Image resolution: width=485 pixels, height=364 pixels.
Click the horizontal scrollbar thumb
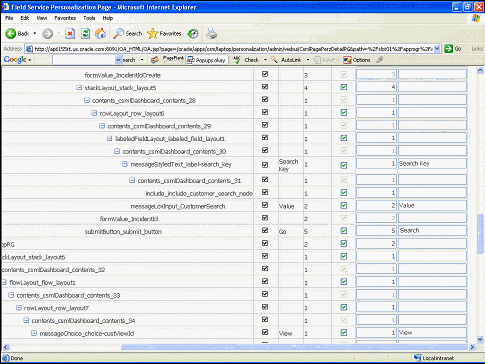(294, 347)
